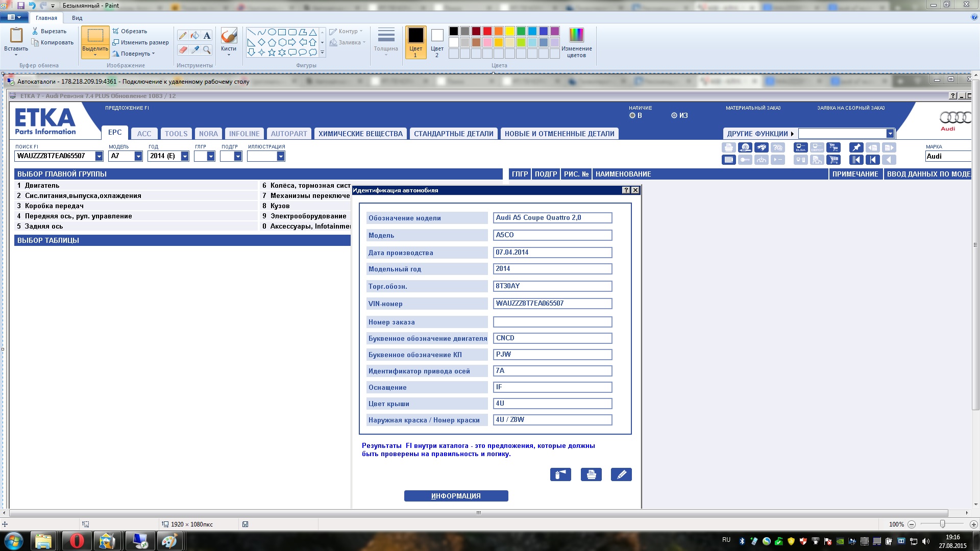The width and height of the screenshot is (980, 551).
Task: Open the СТАНДАРТНЫЕ ДЕТАЛИ tab
Action: (453, 134)
